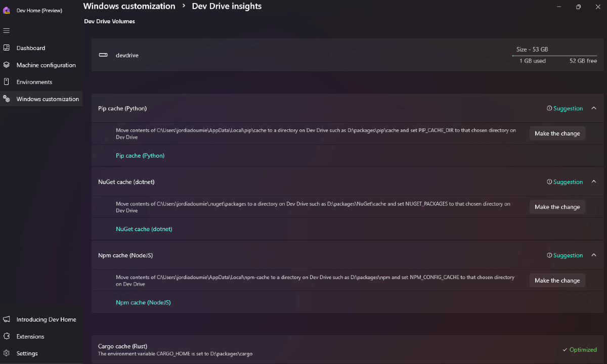Click the Dashboard sidebar icon

pyautogui.click(x=7, y=48)
